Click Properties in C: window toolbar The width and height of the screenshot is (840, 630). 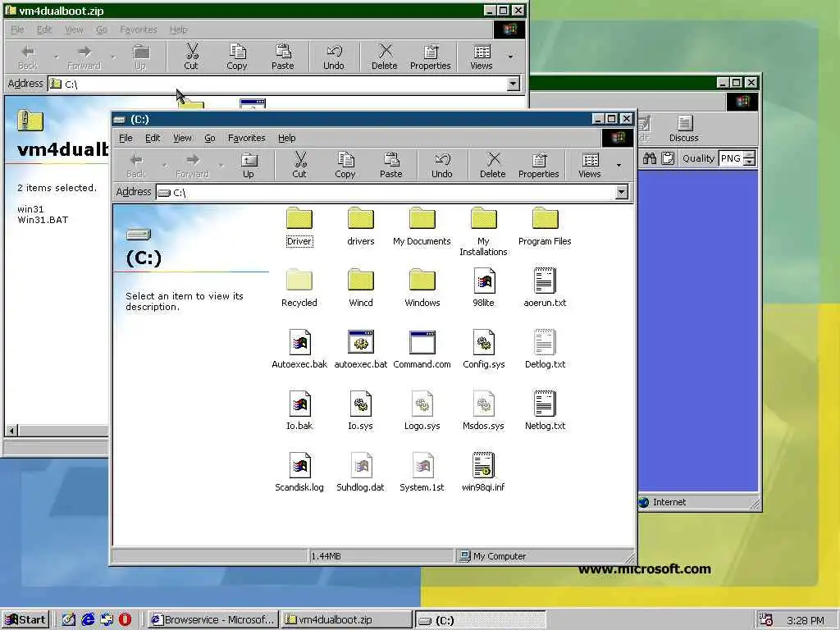click(x=539, y=166)
